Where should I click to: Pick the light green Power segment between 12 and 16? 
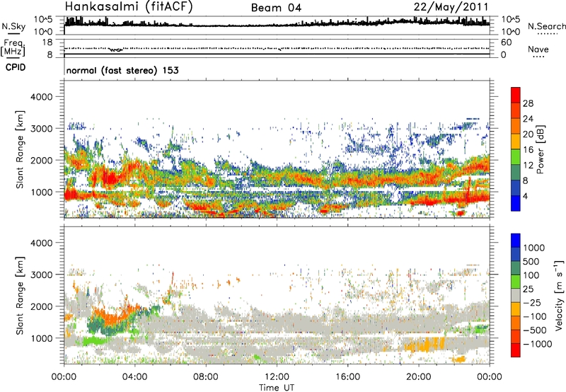click(516, 157)
